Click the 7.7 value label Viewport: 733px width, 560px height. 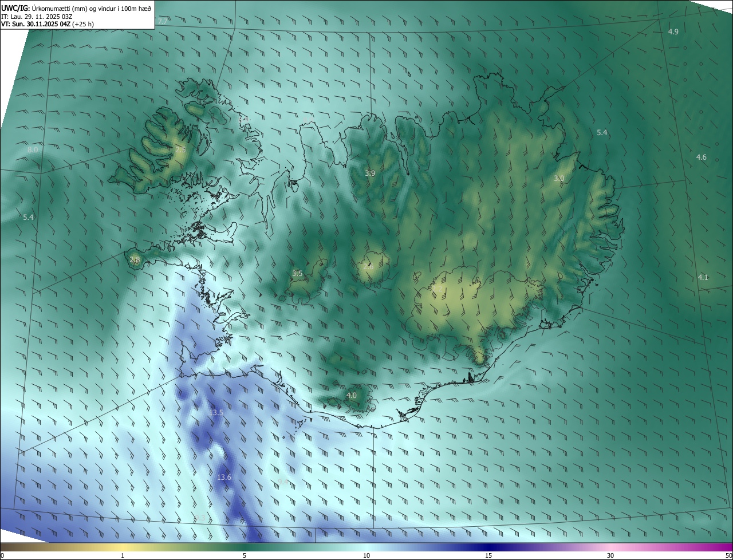[x=163, y=21]
